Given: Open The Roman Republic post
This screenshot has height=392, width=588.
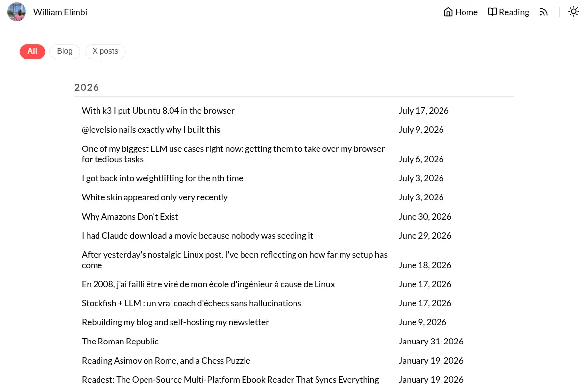Looking at the screenshot, I should click(120, 342).
